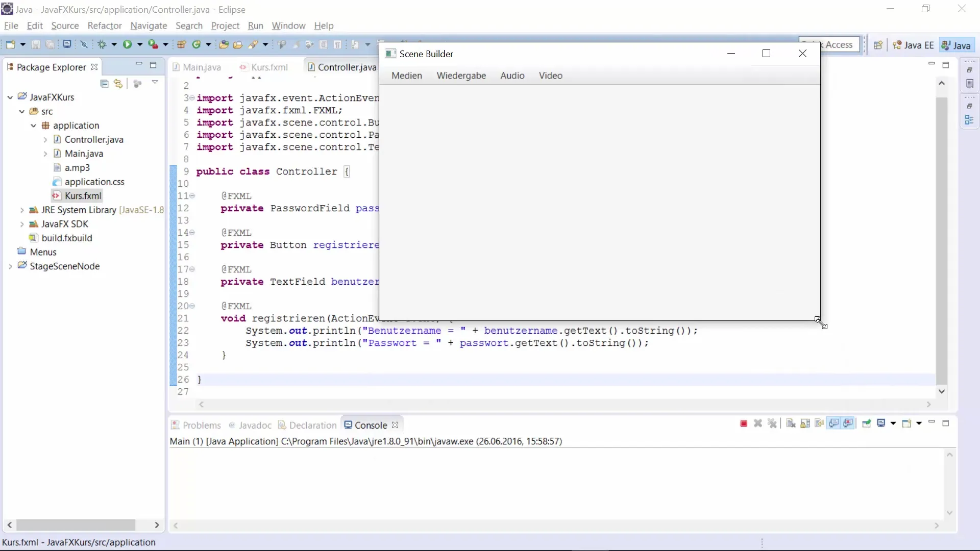Open Audio menu in Scene Builder window
This screenshot has height=551, width=980.
[512, 76]
